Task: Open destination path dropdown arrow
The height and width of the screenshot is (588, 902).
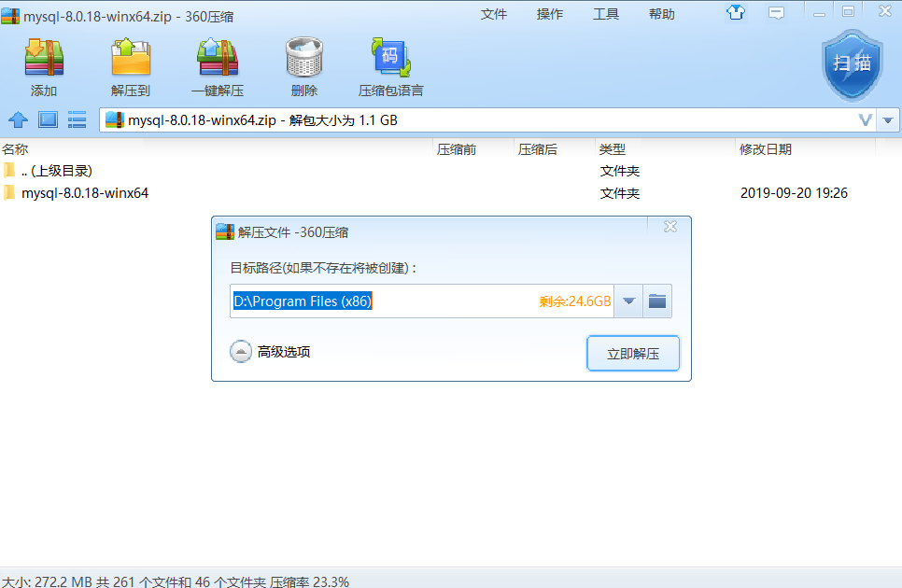Action: (x=628, y=301)
